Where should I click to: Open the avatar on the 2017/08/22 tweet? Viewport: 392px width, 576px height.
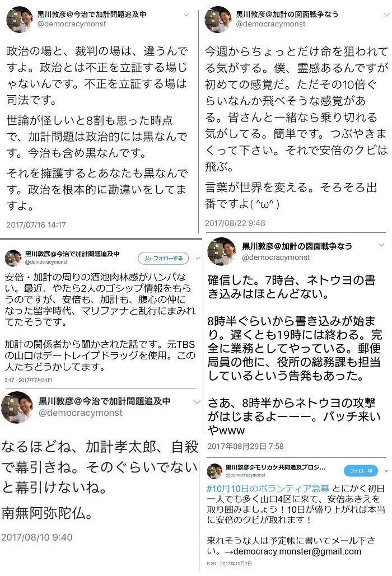[218, 19]
